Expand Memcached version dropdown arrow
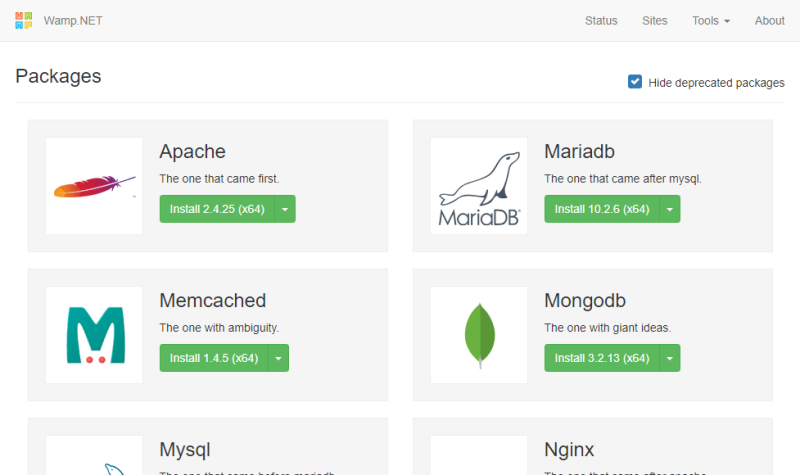 pyautogui.click(x=279, y=358)
